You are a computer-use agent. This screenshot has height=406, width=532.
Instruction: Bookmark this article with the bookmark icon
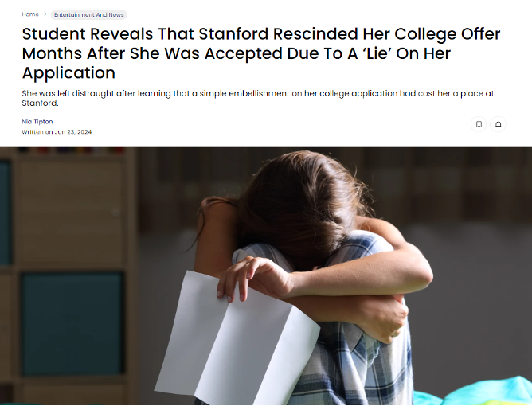[479, 124]
